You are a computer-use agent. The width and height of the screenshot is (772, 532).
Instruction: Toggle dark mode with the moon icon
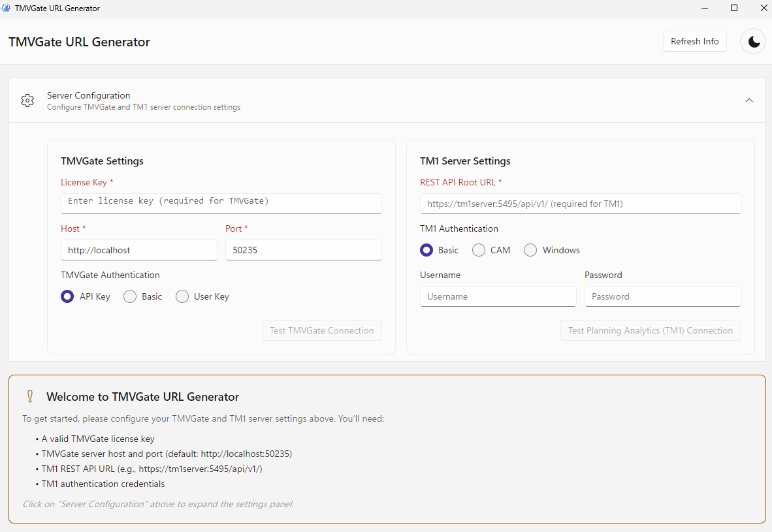pos(753,42)
